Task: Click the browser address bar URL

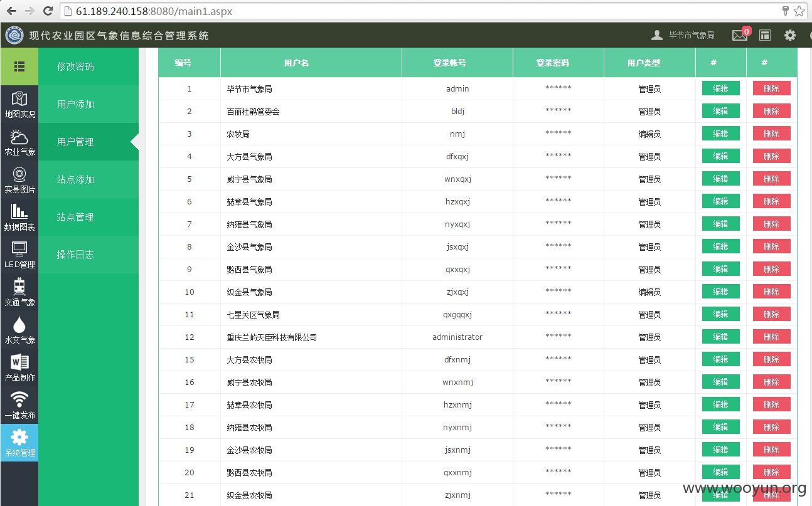Action: [x=154, y=11]
